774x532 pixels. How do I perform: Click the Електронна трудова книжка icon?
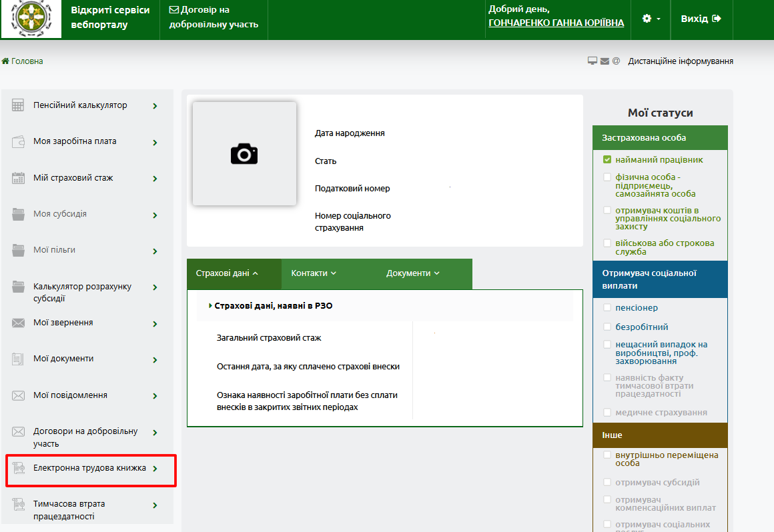click(18, 468)
